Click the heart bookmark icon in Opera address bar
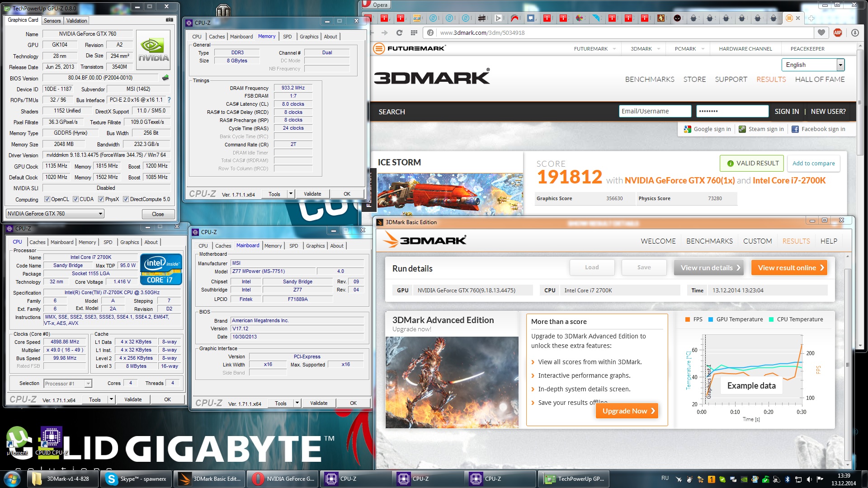 coord(821,33)
